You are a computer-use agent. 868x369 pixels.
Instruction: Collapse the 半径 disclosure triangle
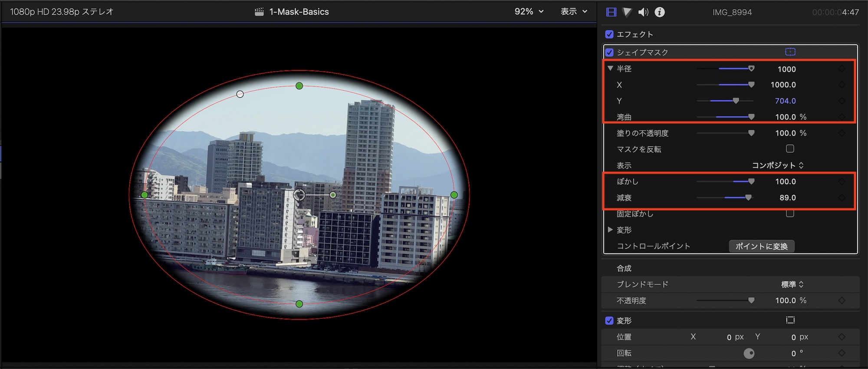[610, 69]
